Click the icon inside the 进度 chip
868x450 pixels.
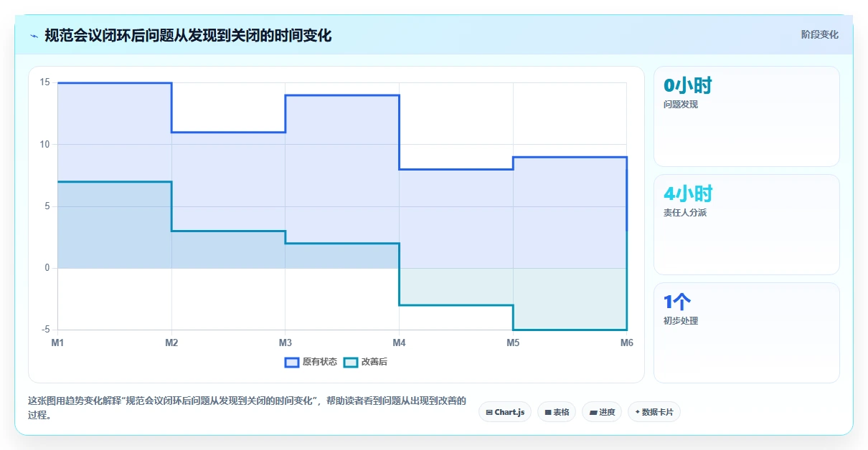pyautogui.click(x=593, y=413)
